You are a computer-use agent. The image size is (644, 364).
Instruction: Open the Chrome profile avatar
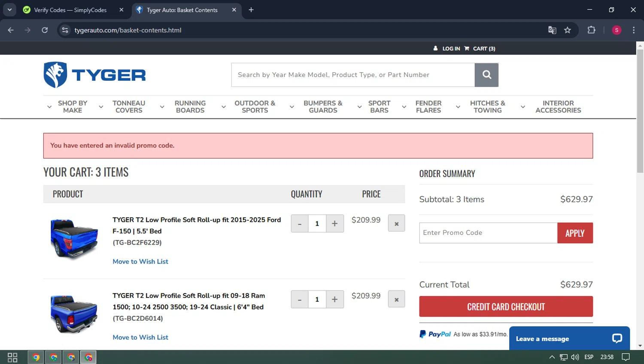(x=617, y=30)
